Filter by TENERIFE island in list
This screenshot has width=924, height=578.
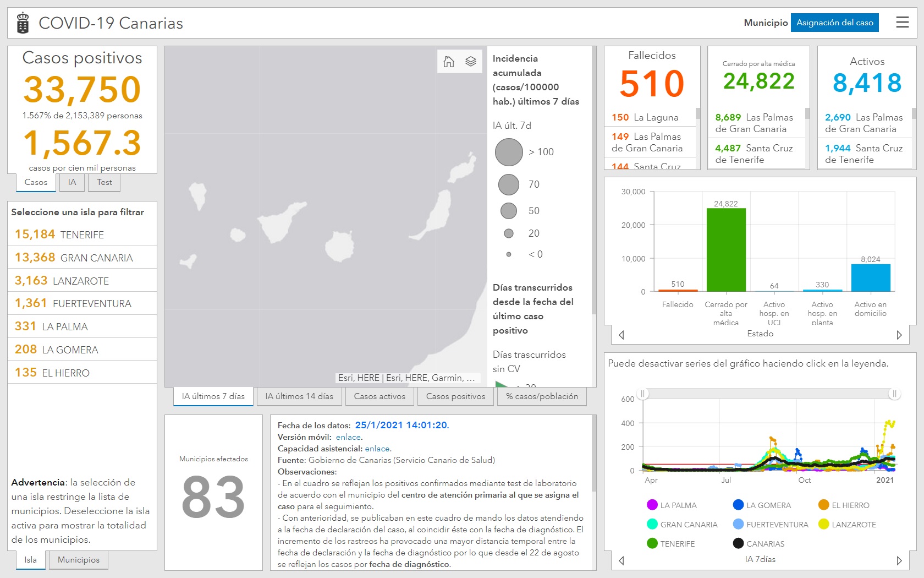[82, 235]
